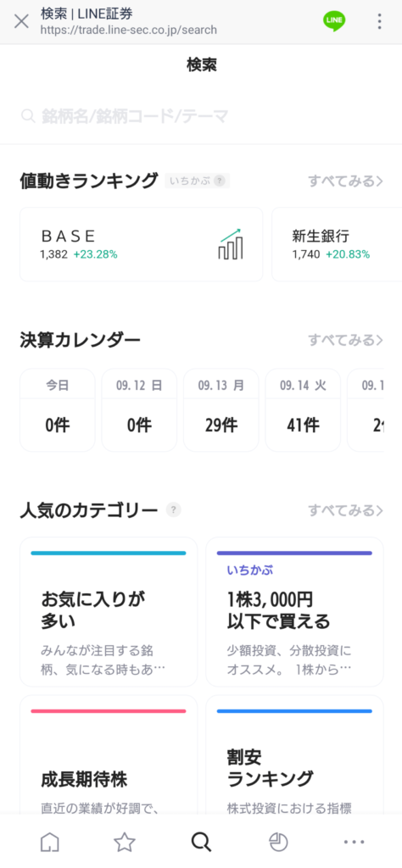Select the 09.14 火 calendar date

[303, 410]
